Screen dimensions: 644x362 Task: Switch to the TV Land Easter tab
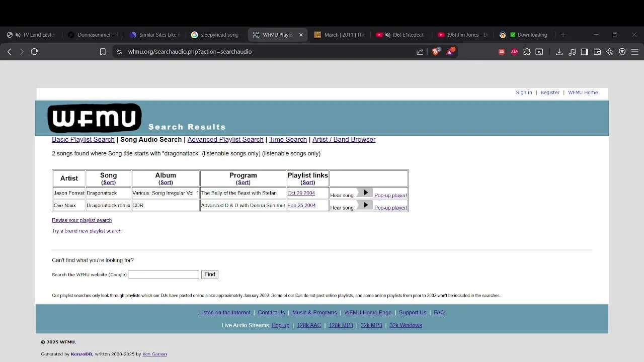32,35
